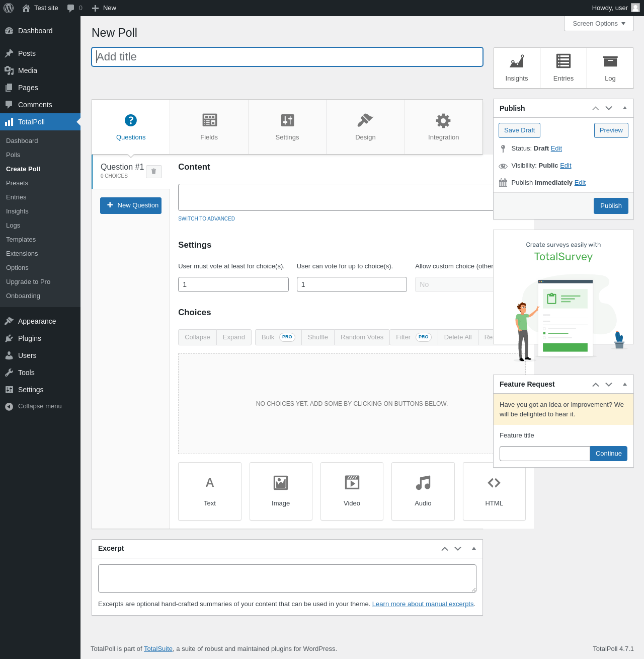Viewport: 644px width, 659px height.
Task: Switch to the Questions tab
Action: 131,127
